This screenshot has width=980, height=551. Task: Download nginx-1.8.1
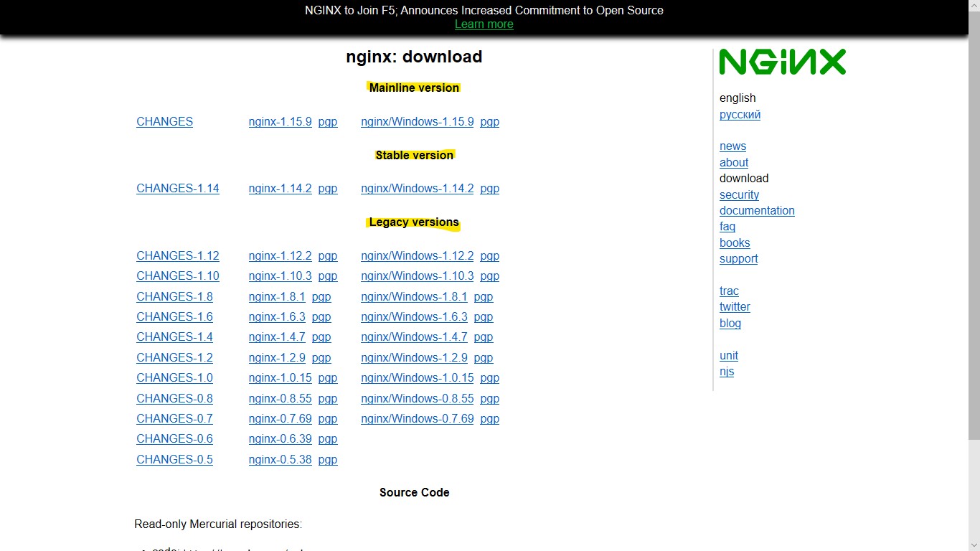click(277, 297)
